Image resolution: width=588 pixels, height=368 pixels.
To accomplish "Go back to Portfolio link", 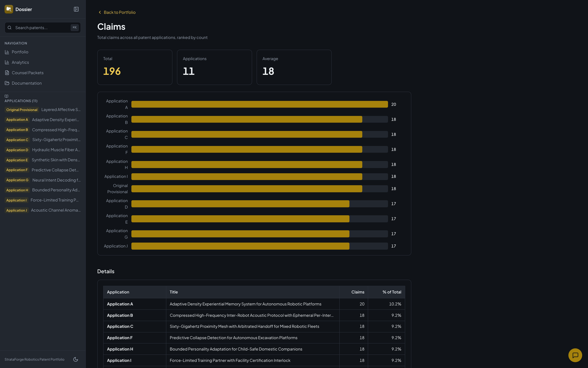I will coord(117,13).
